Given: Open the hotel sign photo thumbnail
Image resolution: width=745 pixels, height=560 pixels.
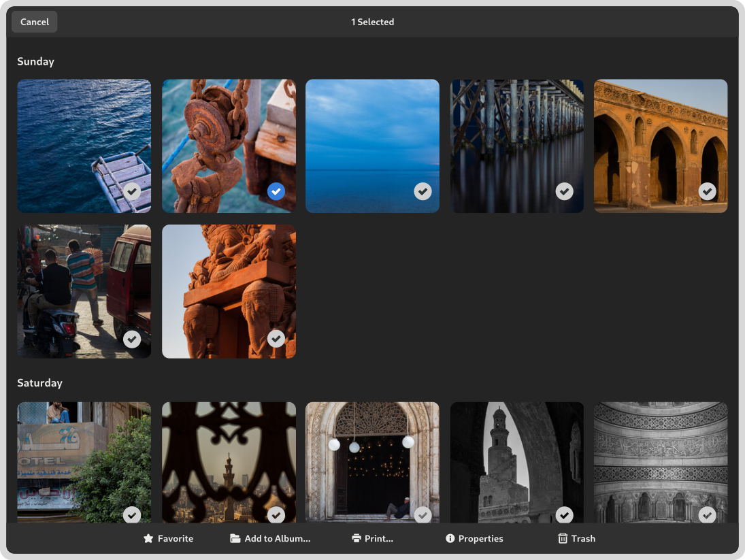Looking at the screenshot, I should pos(75,456).
